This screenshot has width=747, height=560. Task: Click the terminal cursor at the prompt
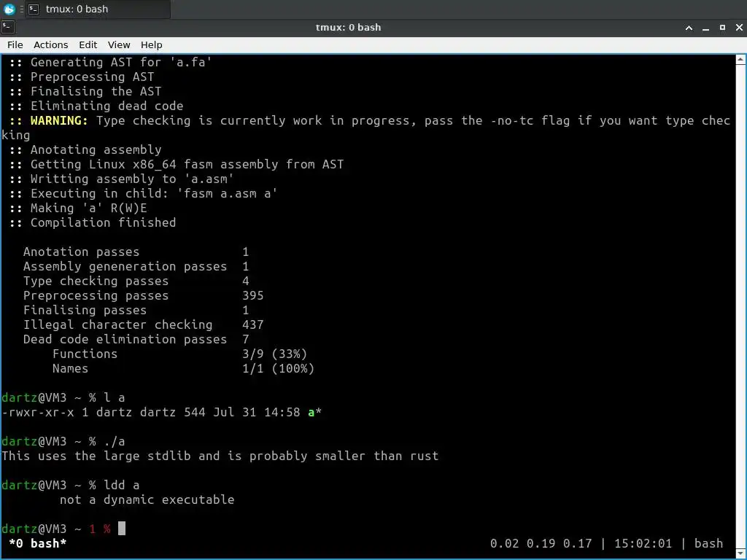coord(122,528)
